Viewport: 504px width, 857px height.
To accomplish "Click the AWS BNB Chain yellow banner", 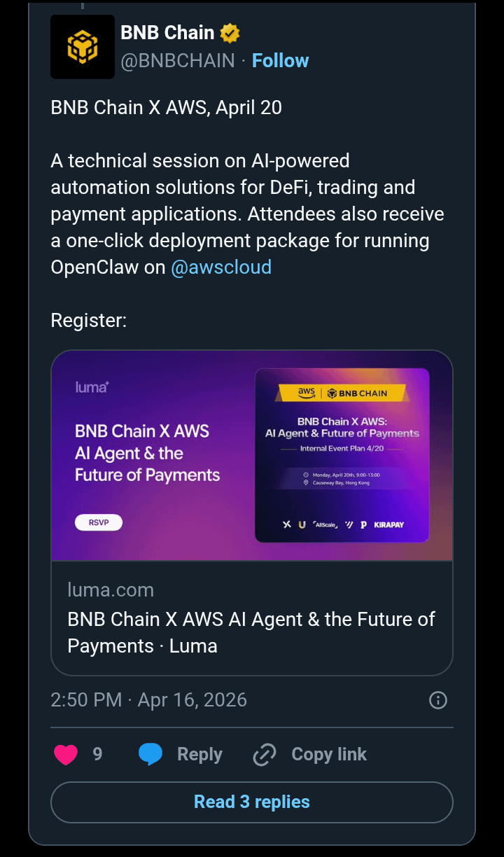I will 342,393.
